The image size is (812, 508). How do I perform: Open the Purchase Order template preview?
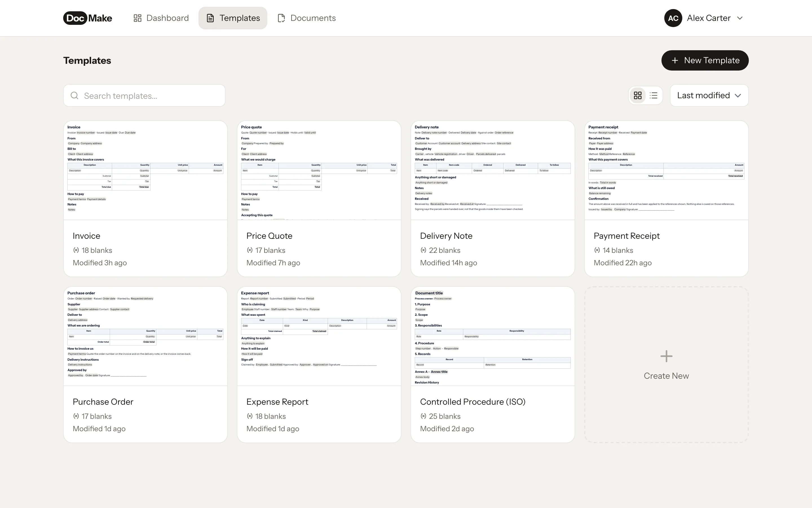(x=145, y=336)
